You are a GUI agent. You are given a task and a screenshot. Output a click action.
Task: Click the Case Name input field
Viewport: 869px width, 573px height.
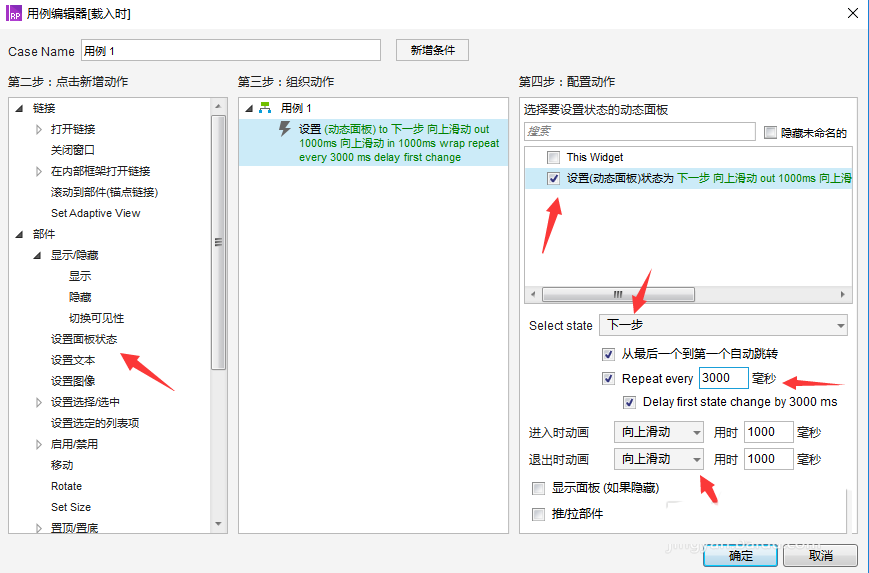pyautogui.click(x=230, y=51)
